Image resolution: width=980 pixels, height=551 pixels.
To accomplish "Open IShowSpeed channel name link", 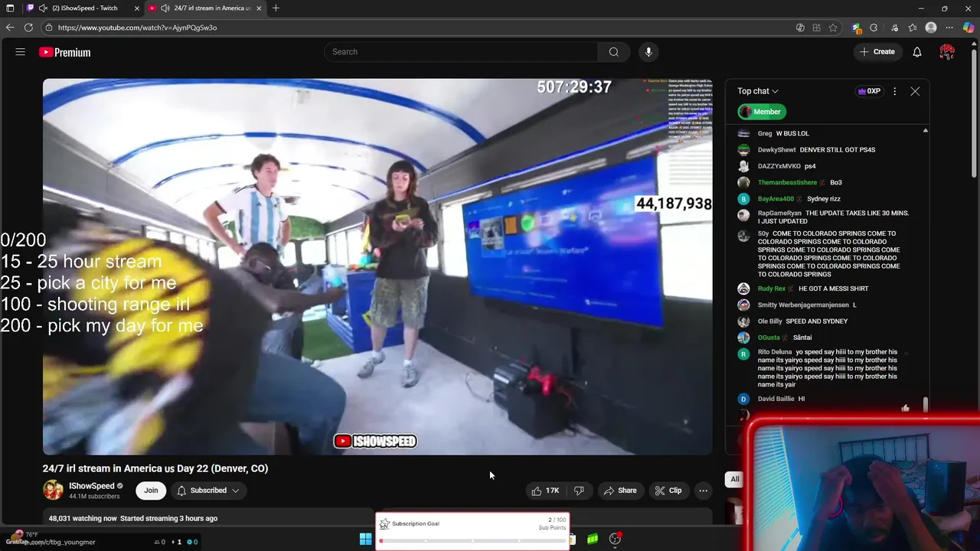I will pos(91,486).
